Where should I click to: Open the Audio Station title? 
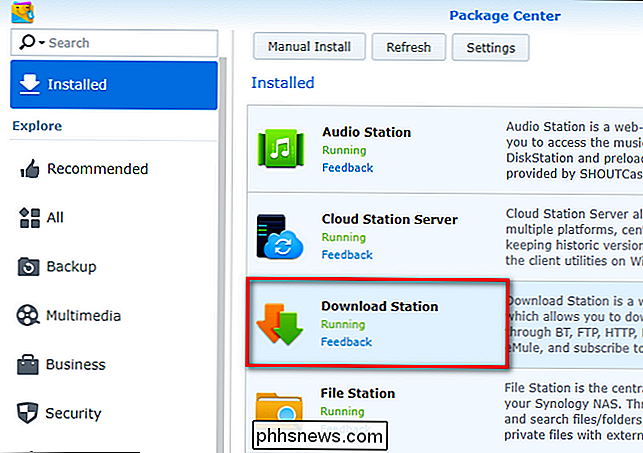(x=366, y=132)
